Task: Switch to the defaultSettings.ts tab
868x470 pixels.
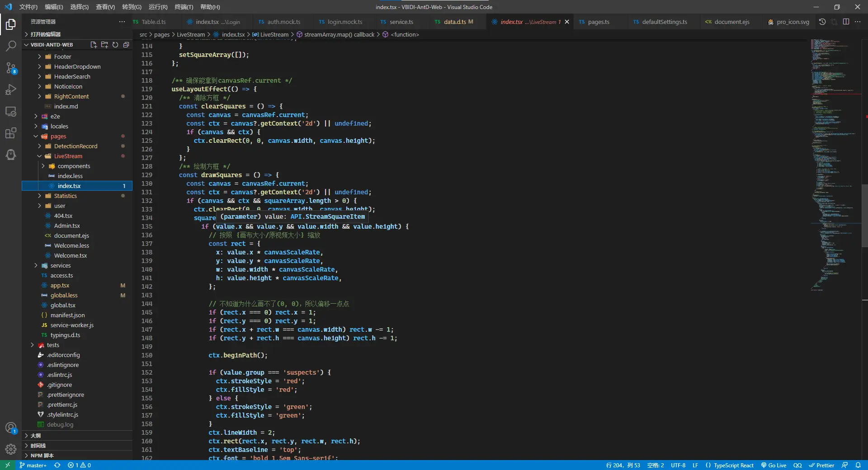Action: point(664,22)
